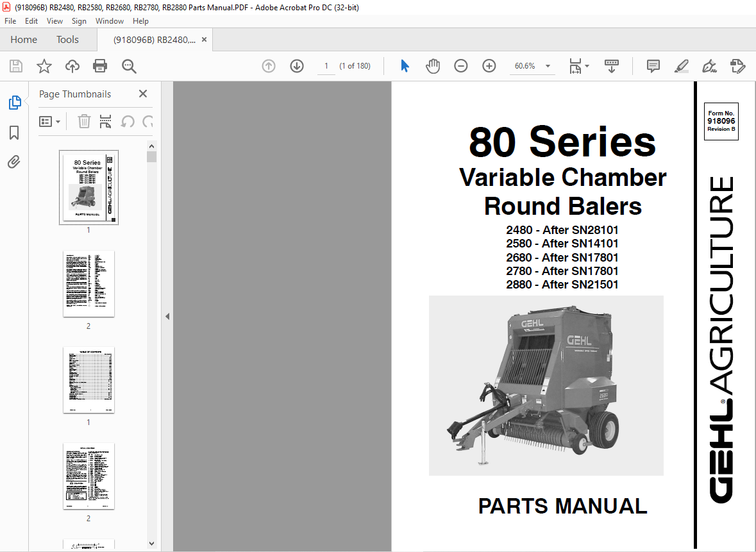Open the File menu
Image resolution: width=756 pixels, height=552 pixels.
10,21
